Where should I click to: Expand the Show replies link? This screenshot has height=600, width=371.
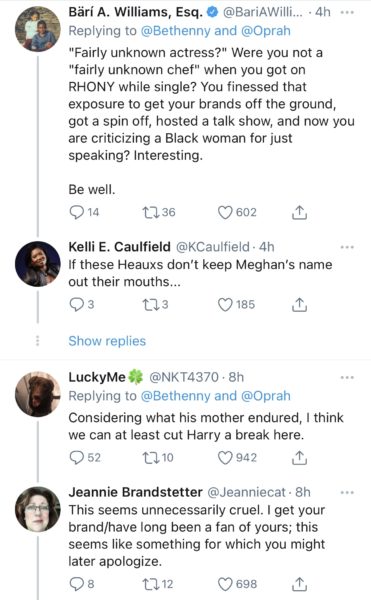click(x=107, y=341)
